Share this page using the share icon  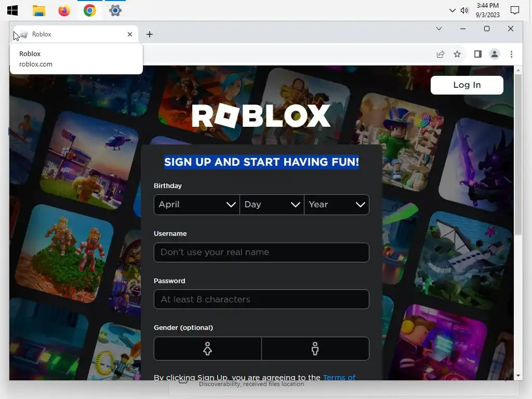pos(441,54)
